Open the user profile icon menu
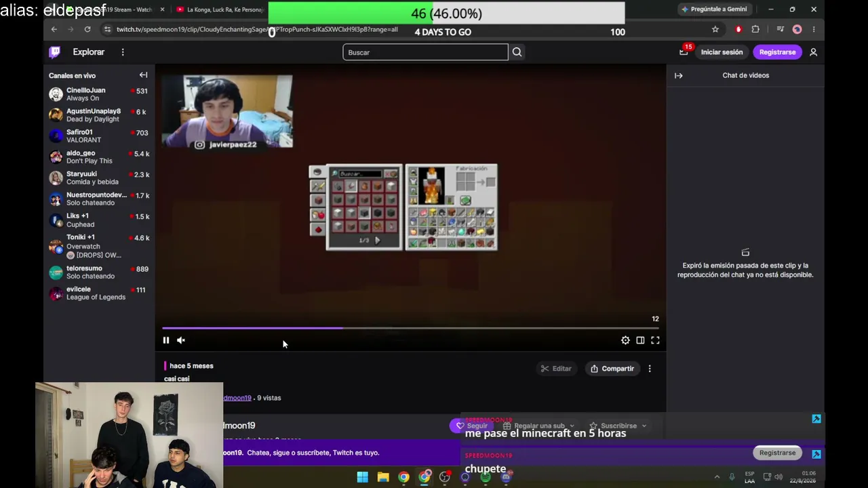 click(x=813, y=52)
